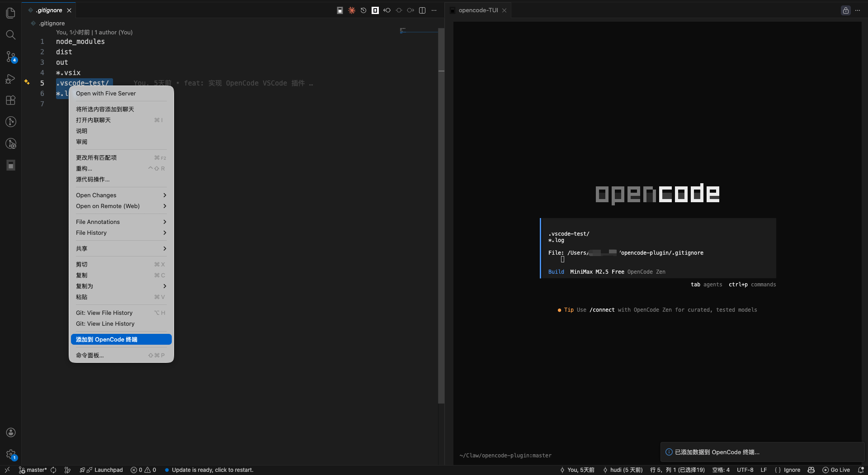The height and width of the screenshot is (475, 868).
Task: Click the OpenCode terminal icon left of Claude icon
Action: click(x=340, y=10)
